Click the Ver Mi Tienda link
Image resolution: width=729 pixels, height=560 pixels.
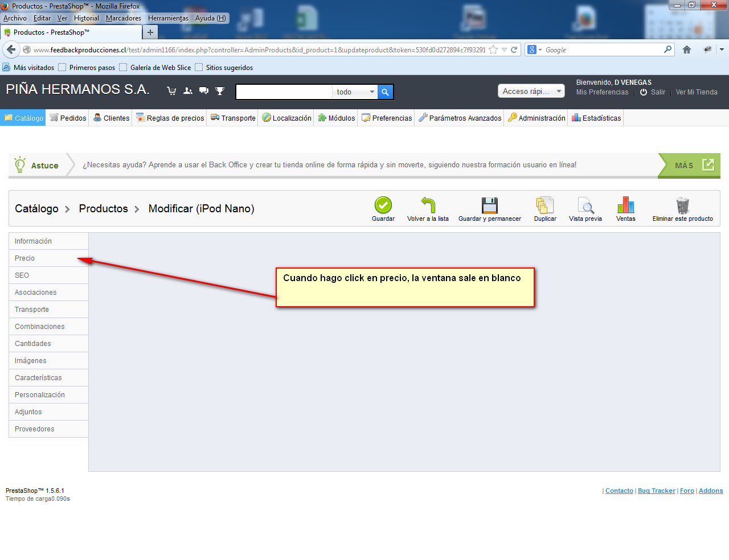click(x=697, y=92)
